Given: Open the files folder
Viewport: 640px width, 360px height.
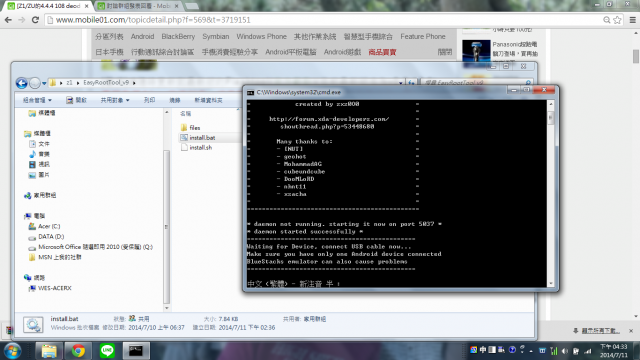Looking at the screenshot, I should point(195,128).
